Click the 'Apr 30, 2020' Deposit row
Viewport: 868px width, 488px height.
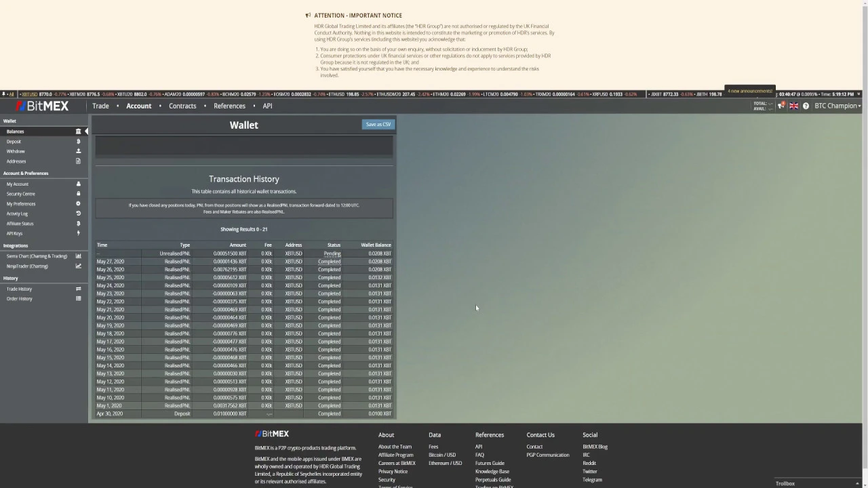tap(243, 413)
